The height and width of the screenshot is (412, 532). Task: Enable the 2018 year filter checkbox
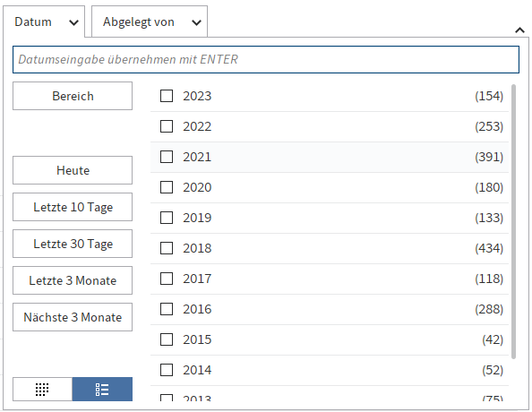click(x=167, y=248)
